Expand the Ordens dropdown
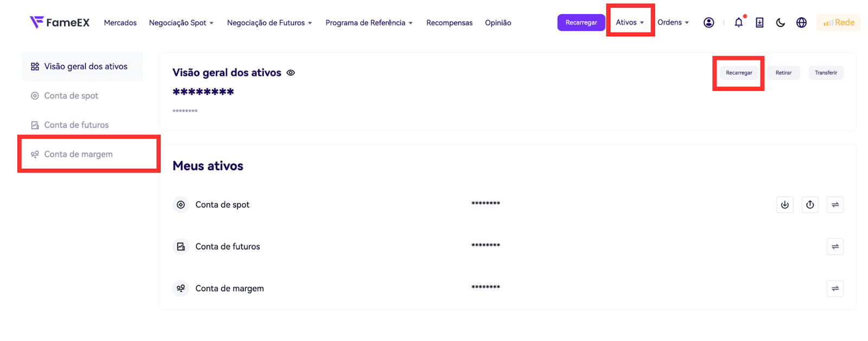 pos(673,22)
